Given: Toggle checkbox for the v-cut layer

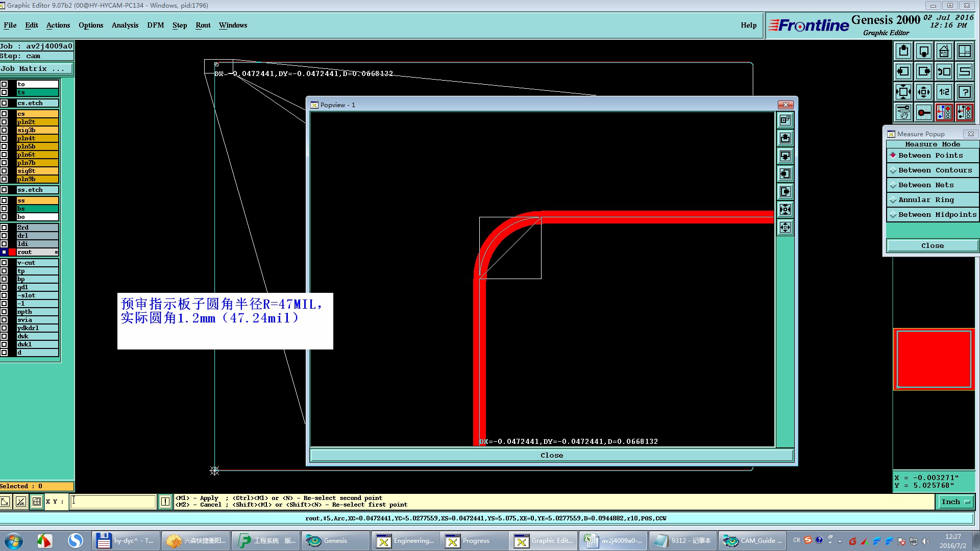Looking at the screenshot, I should pyautogui.click(x=4, y=263).
